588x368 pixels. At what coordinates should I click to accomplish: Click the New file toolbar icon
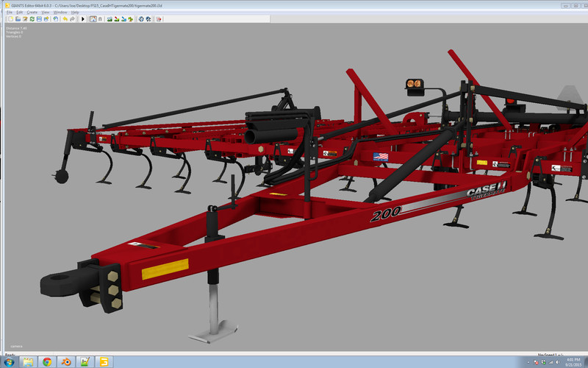(x=10, y=18)
